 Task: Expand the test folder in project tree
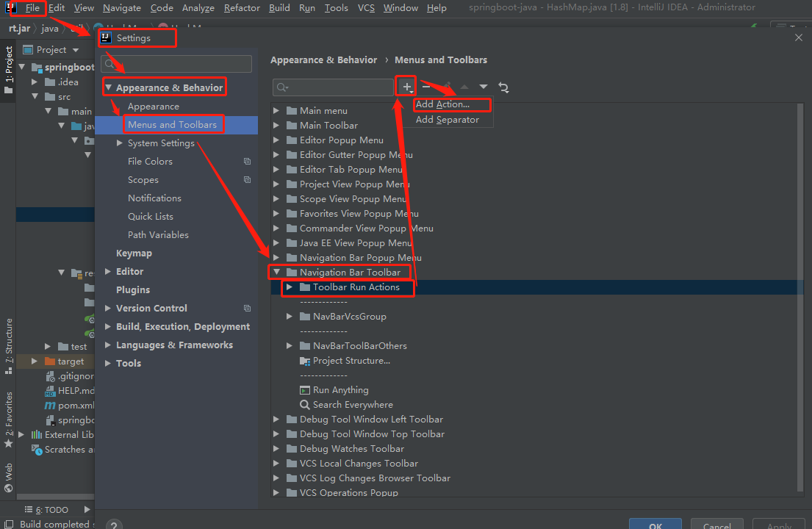48,346
